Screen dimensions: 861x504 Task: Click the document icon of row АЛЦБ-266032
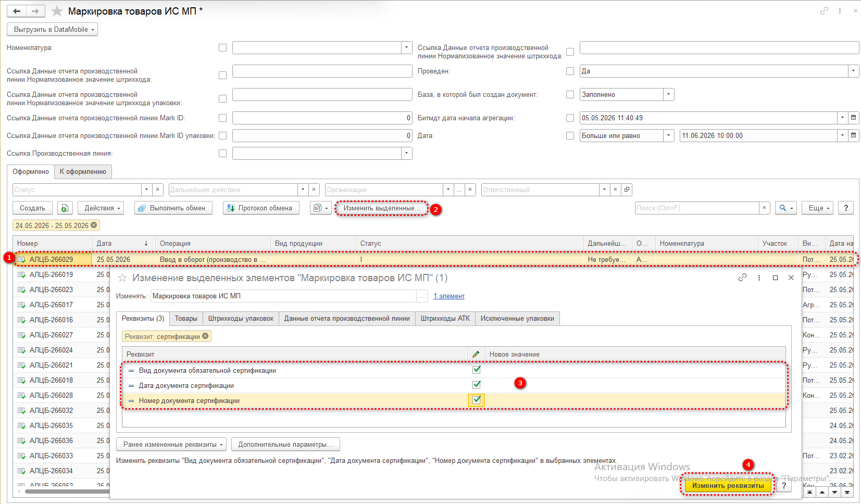(x=22, y=410)
